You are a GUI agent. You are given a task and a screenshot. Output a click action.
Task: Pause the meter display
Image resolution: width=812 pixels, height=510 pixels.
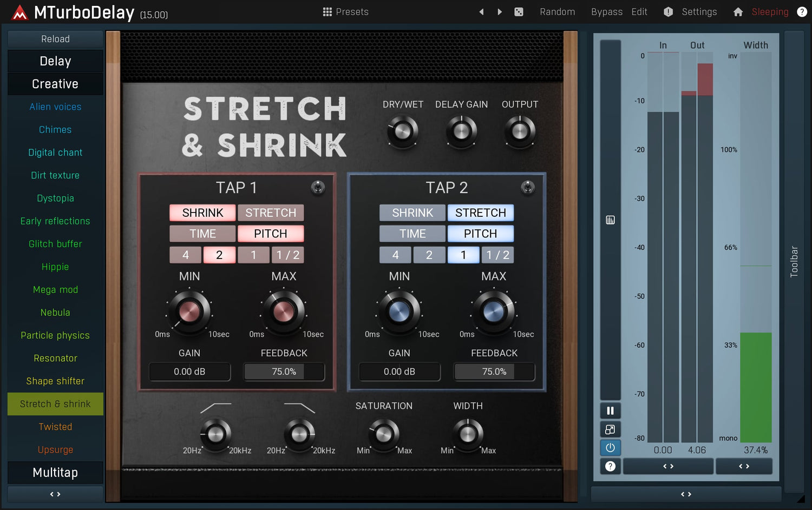tap(610, 411)
